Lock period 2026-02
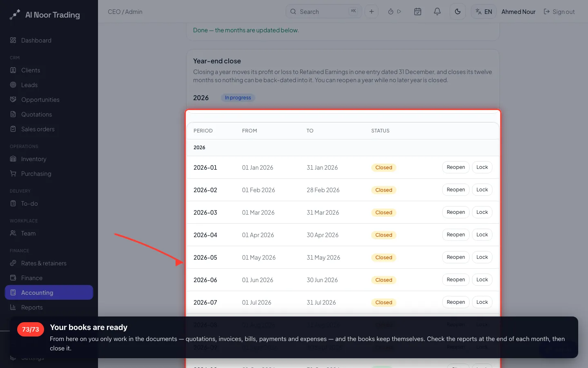 pos(482,190)
